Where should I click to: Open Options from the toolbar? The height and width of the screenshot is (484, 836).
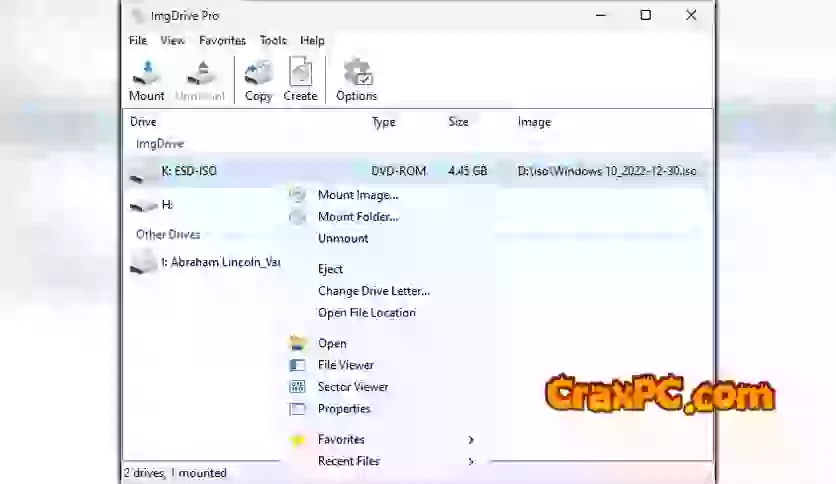pyautogui.click(x=356, y=75)
